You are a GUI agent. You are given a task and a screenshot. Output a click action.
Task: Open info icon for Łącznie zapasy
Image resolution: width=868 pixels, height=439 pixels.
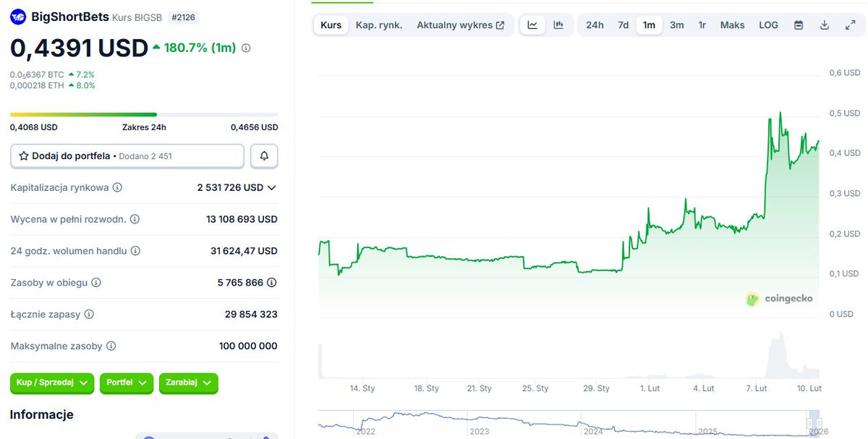point(89,315)
